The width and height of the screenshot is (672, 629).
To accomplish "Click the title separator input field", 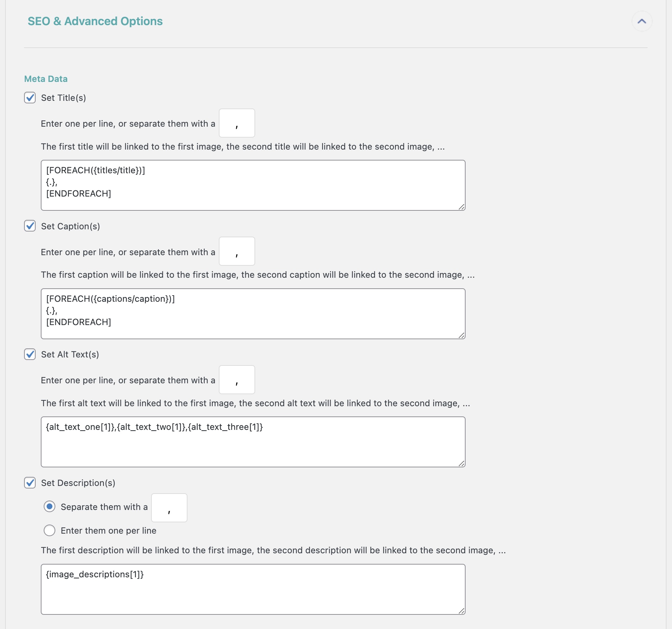I will [237, 123].
